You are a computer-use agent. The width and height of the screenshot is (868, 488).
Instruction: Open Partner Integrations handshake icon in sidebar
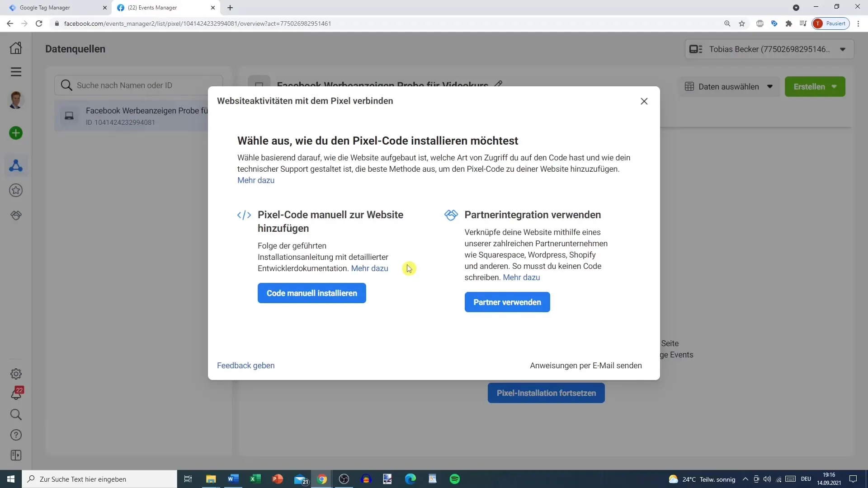tap(16, 215)
